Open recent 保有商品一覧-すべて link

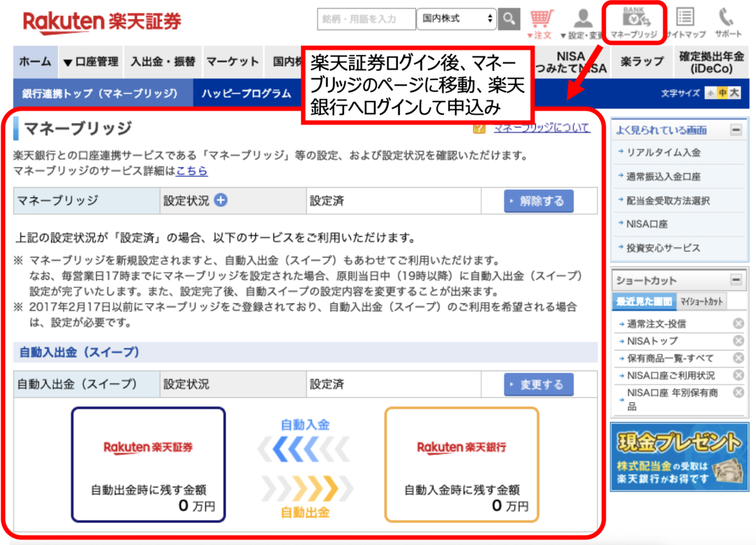(x=671, y=358)
